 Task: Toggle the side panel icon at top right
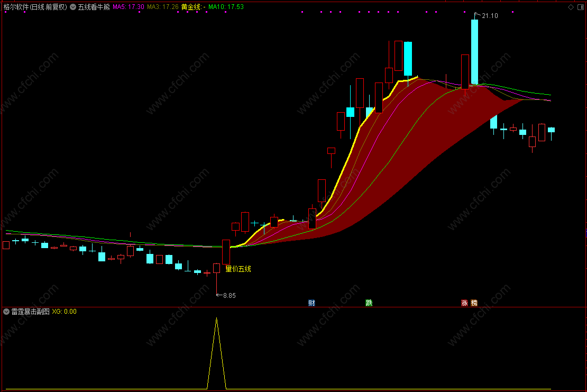(581, 7)
